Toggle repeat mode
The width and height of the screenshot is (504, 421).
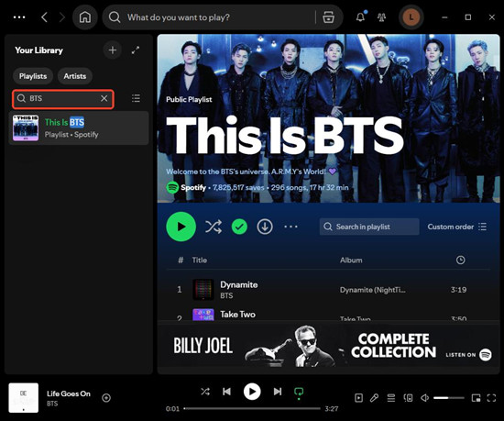tap(299, 392)
